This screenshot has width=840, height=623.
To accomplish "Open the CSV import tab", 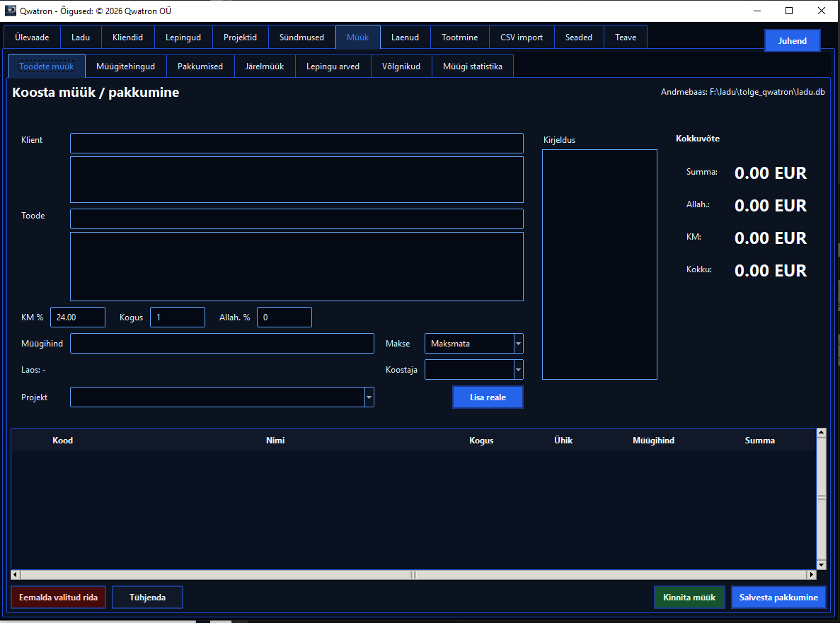I will [x=522, y=37].
